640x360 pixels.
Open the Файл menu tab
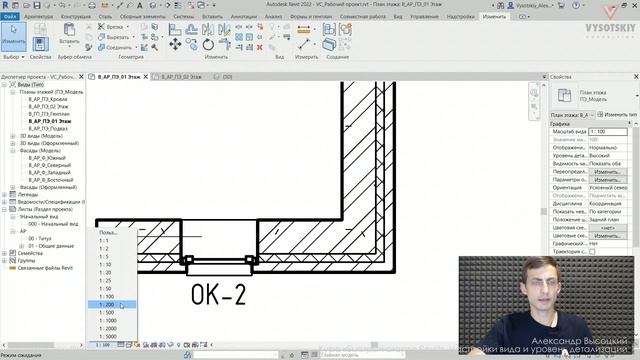(10, 16)
